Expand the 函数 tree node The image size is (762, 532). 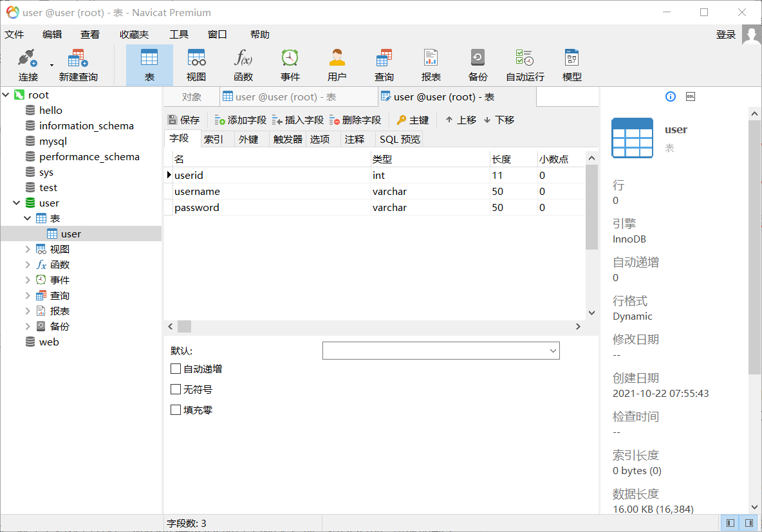click(x=28, y=265)
